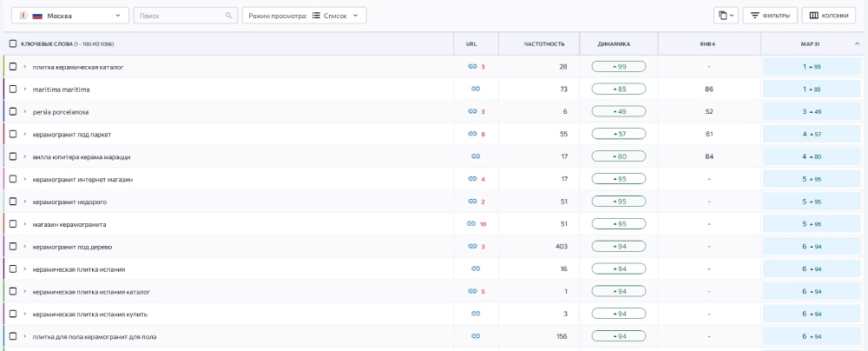Click color marker of плитка керамическая каталог row
This screenshot has width=868, height=351.
click(x=3, y=67)
